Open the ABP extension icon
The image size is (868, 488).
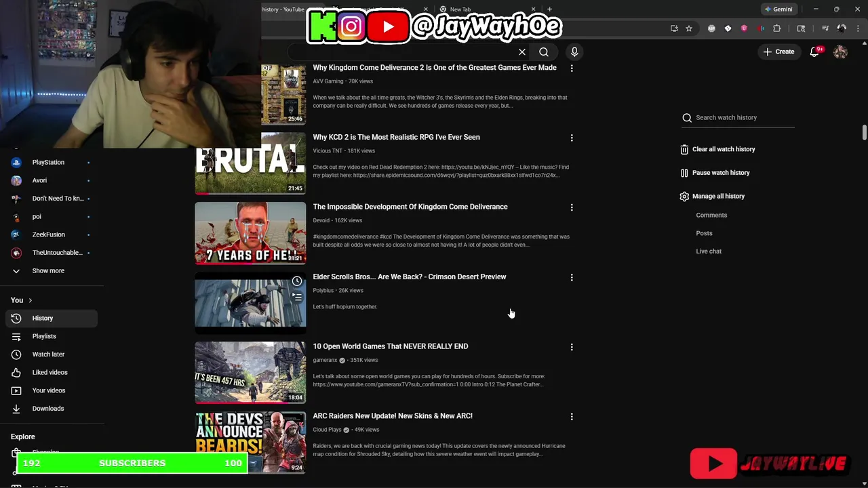(x=711, y=28)
